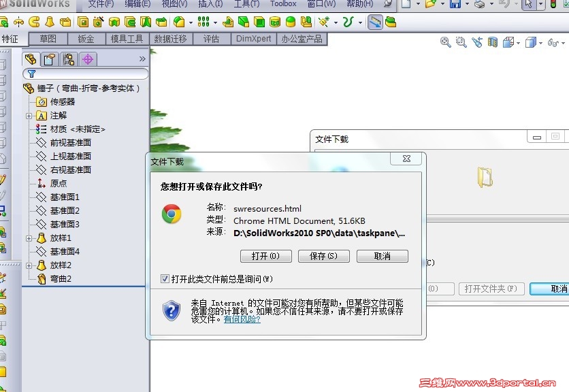Switch to the 模具工具 tab
569x392 pixels.
pos(127,39)
